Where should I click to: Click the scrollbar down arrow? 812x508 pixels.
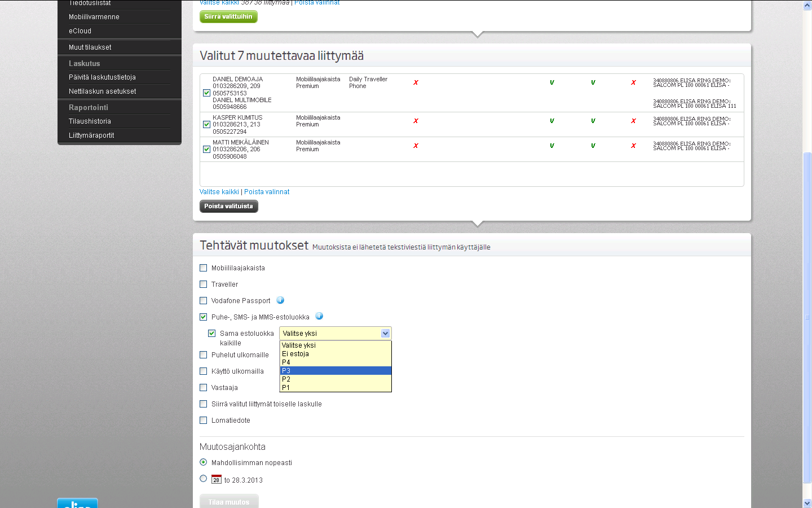click(807, 503)
